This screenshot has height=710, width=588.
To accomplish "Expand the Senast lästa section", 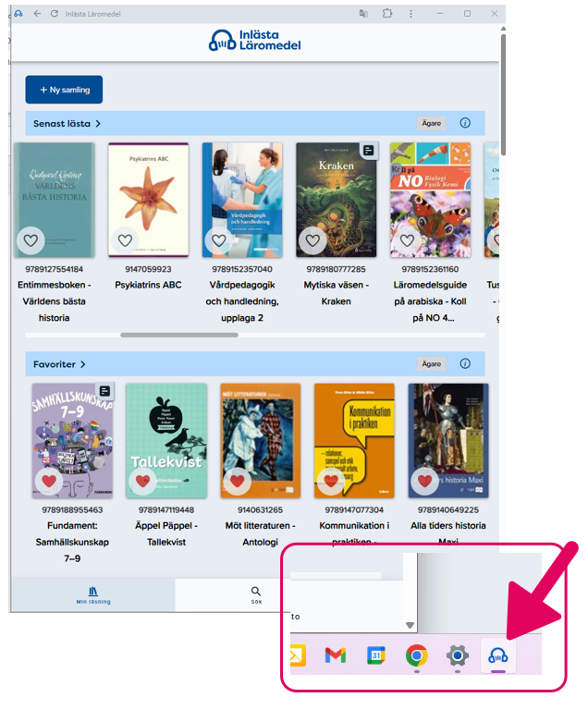I will (67, 123).
